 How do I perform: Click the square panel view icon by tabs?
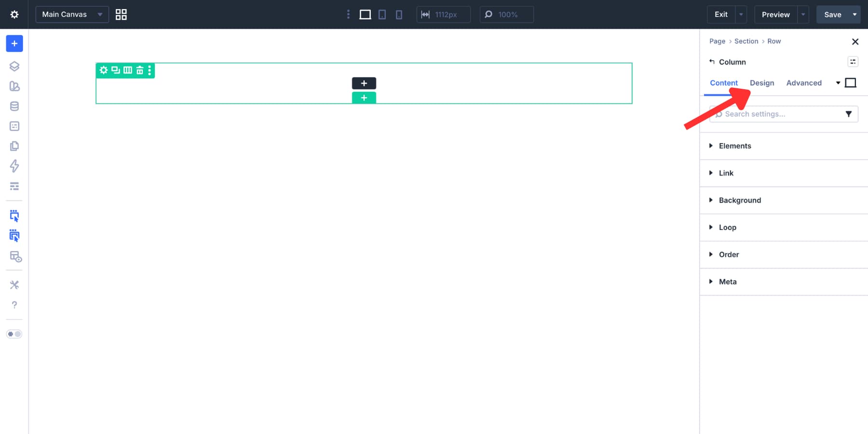[x=851, y=83]
